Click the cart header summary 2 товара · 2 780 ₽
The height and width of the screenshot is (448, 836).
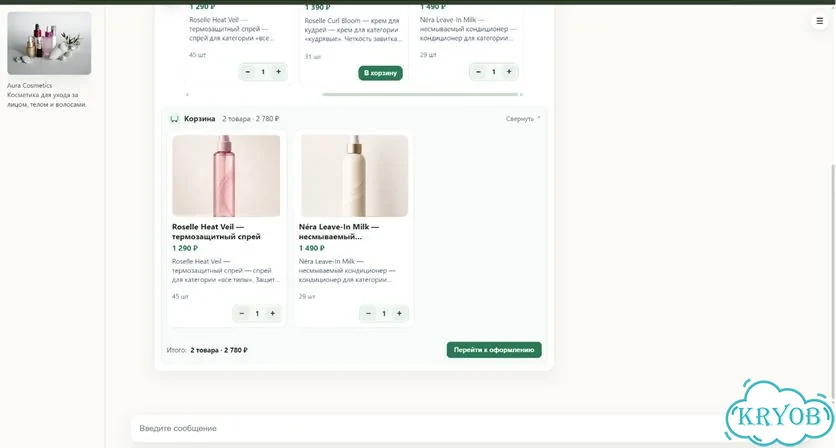pyautogui.click(x=251, y=119)
